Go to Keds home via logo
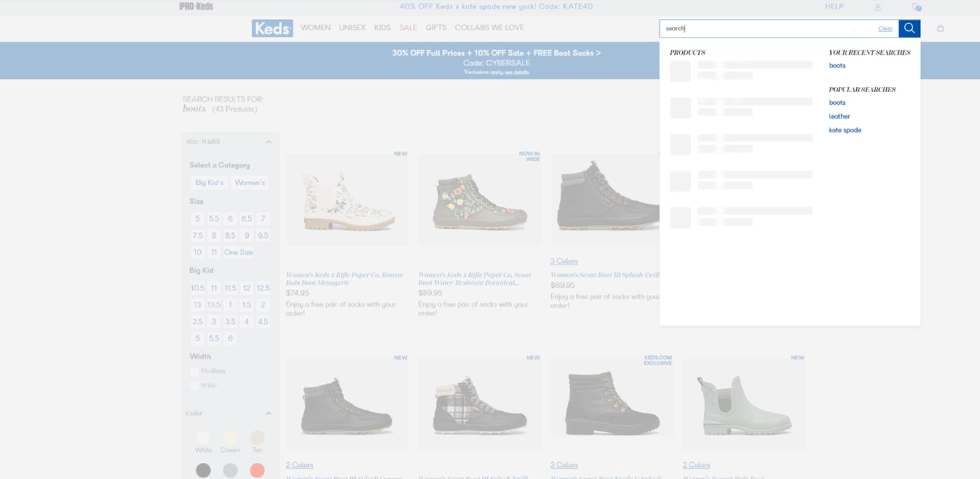Image resolution: width=980 pixels, height=479 pixels. point(272,28)
